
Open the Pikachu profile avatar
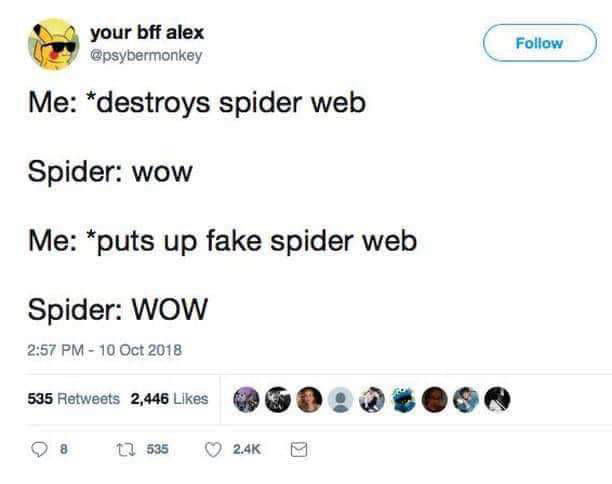point(53,44)
